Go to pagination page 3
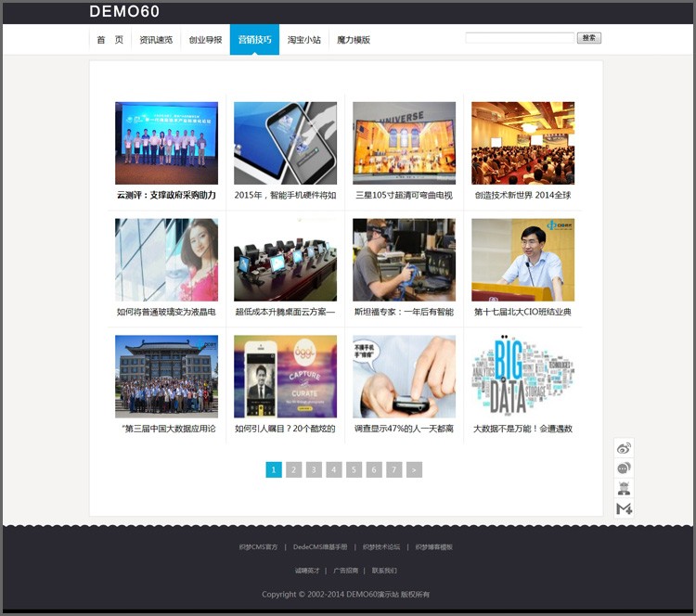The height and width of the screenshot is (616, 696). pos(314,469)
